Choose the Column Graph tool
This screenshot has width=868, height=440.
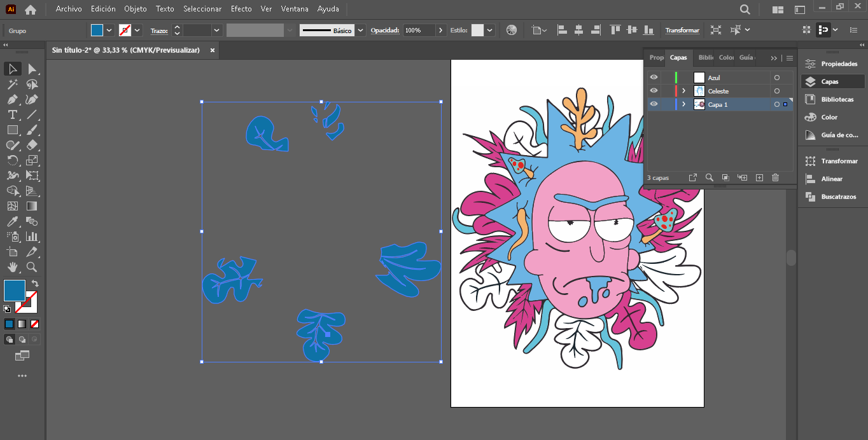click(x=32, y=237)
